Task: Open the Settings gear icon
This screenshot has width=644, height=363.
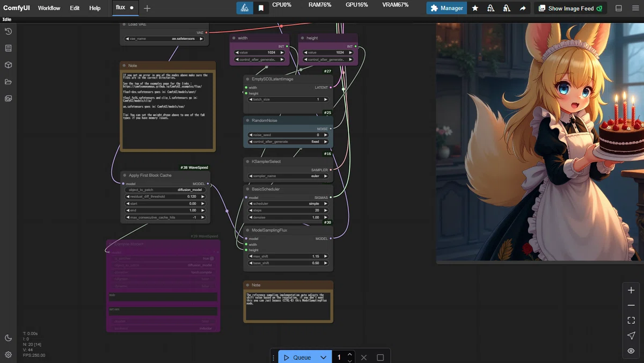Action: point(8,354)
